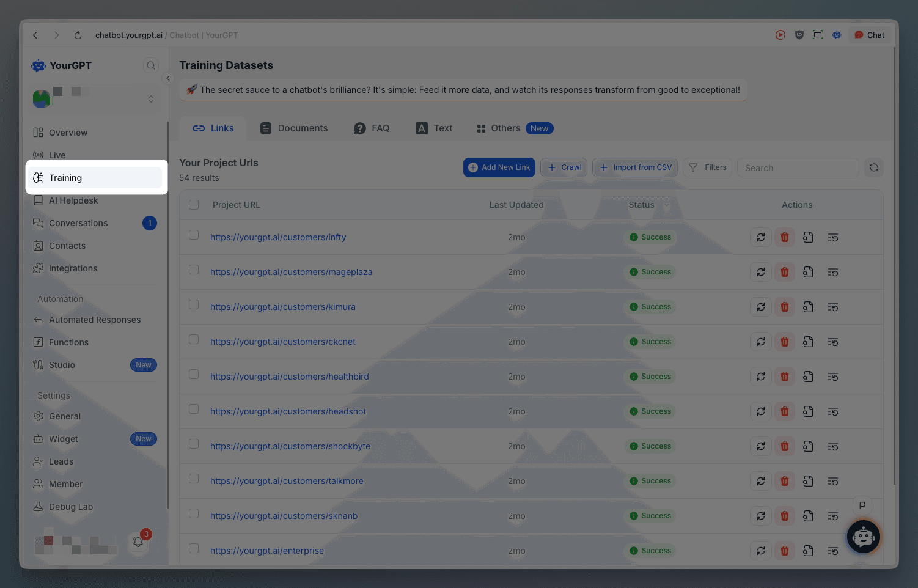Select checkbox for healthbird customer URL
918x588 pixels.
[x=194, y=374]
